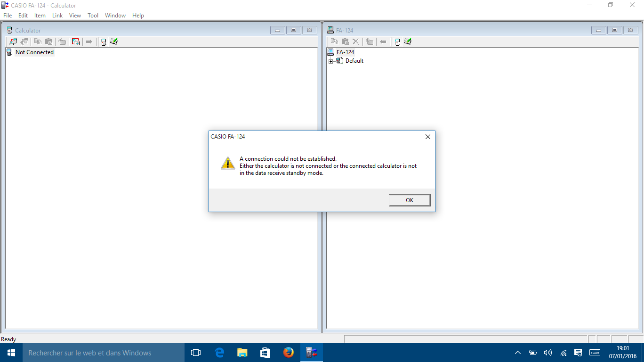The height and width of the screenshot is (362, 644).
Task: Close the CASIO FA-124 error dialog
Action: [427, 137]
